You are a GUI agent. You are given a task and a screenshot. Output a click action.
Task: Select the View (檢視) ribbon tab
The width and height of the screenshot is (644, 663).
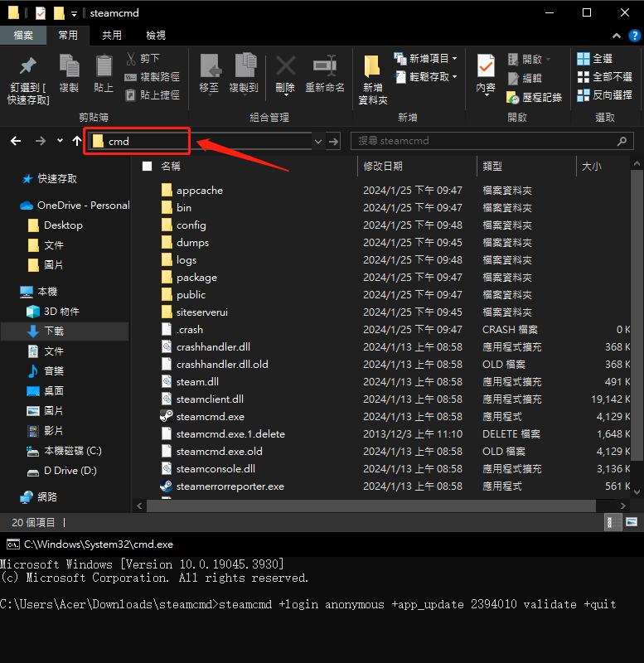tap(156, 36)
